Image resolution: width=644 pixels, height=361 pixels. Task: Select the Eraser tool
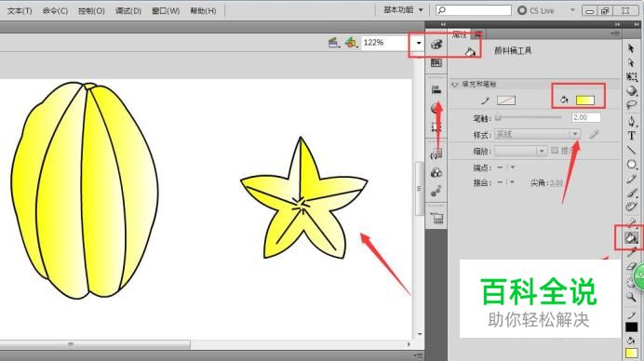[631, 266]
